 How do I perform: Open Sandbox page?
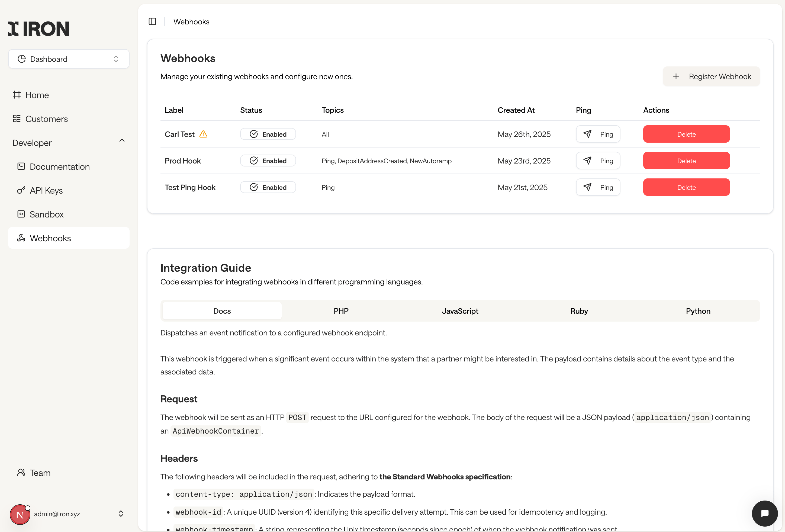(x=69, y=214)
